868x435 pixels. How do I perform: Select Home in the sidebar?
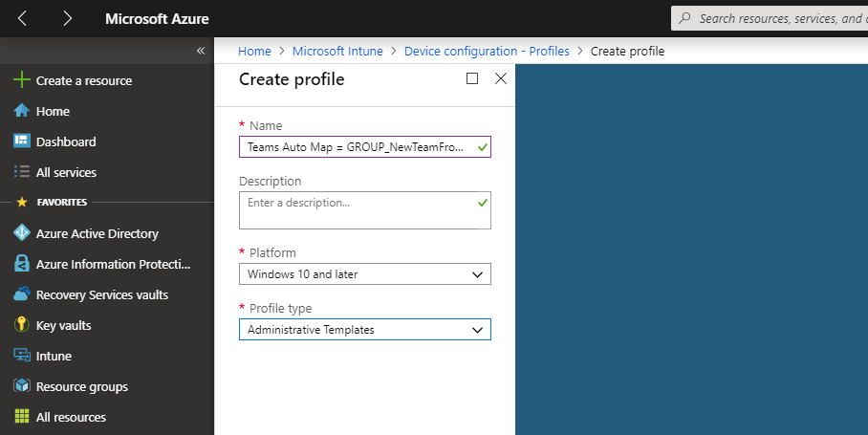pos(53,111)
